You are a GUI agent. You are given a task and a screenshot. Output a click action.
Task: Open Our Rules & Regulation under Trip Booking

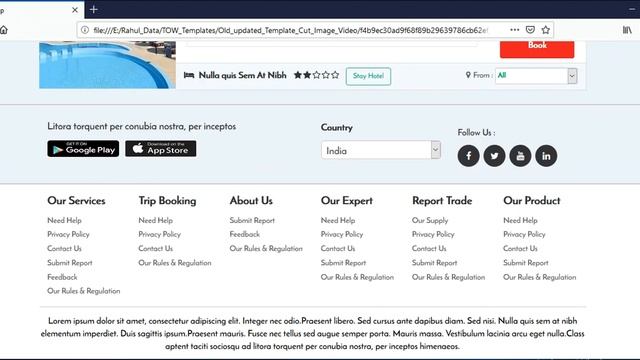pos(175,263)
